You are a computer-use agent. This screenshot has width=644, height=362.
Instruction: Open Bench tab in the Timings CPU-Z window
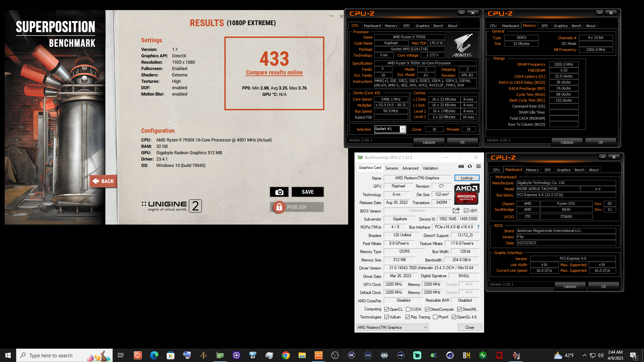(x=576, y=26)
